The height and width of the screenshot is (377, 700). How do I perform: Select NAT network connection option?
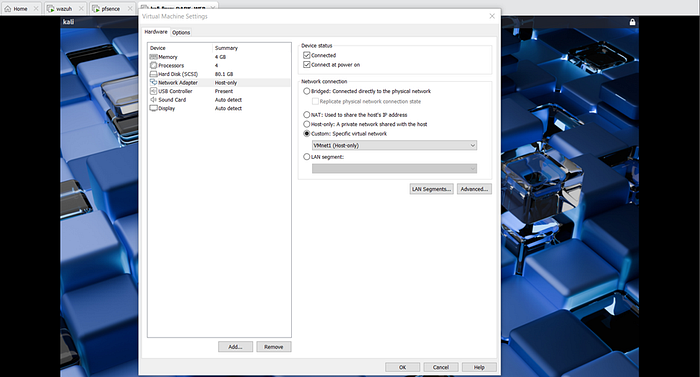click(x=307, y=115)
